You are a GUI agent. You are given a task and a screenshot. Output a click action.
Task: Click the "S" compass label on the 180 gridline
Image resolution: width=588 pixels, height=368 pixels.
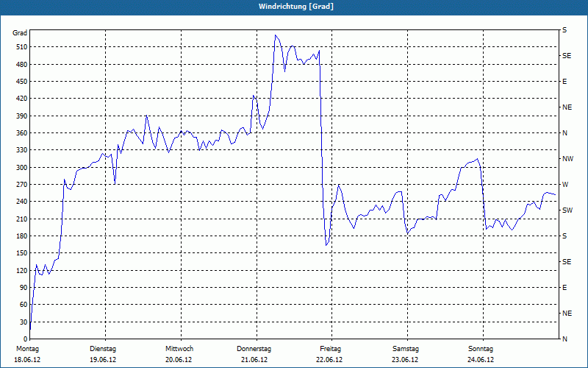(564, 236)
